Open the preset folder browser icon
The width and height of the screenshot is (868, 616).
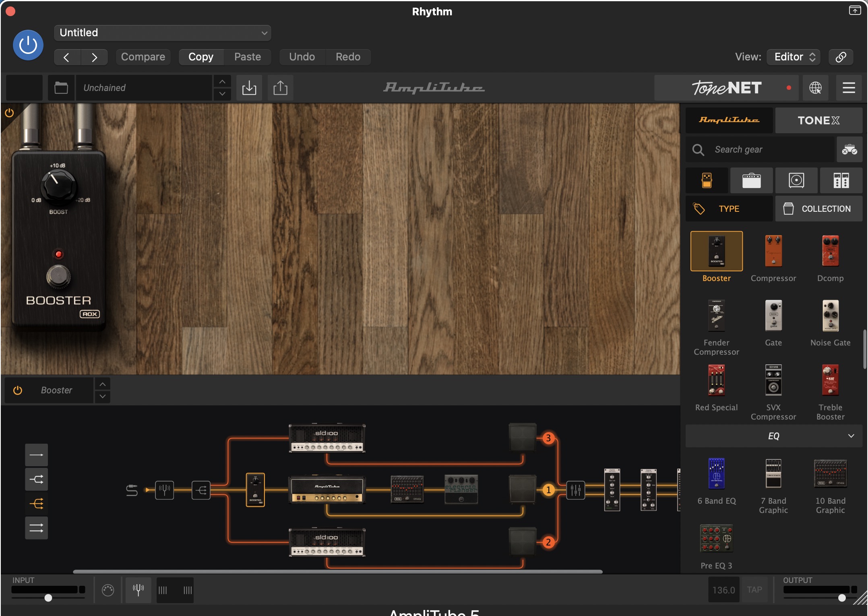[x=61, y=88]
